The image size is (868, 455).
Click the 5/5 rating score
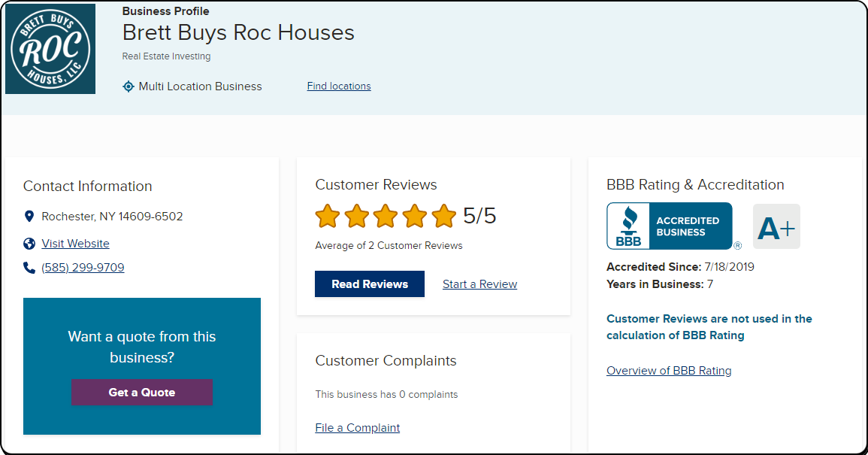click(479, 216)
